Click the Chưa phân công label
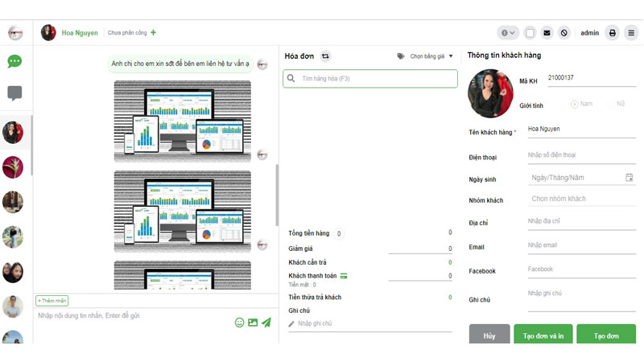644x362 pixels. [x=127, y=32]
